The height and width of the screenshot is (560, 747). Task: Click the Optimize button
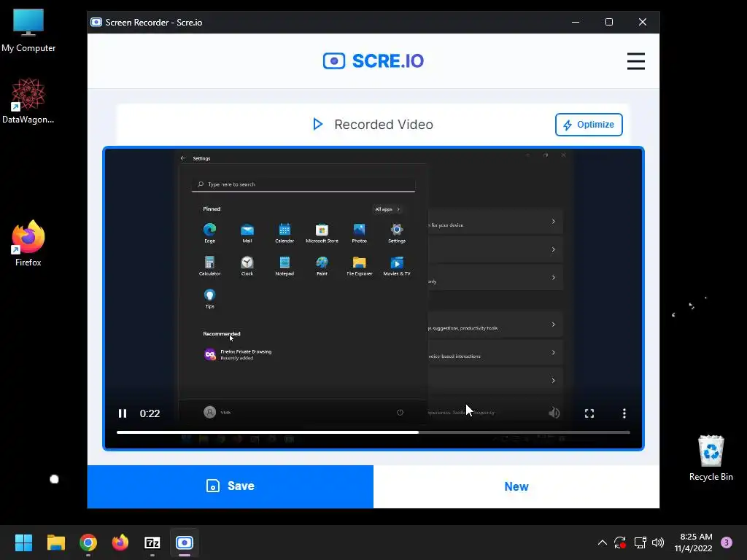(589, 124)
